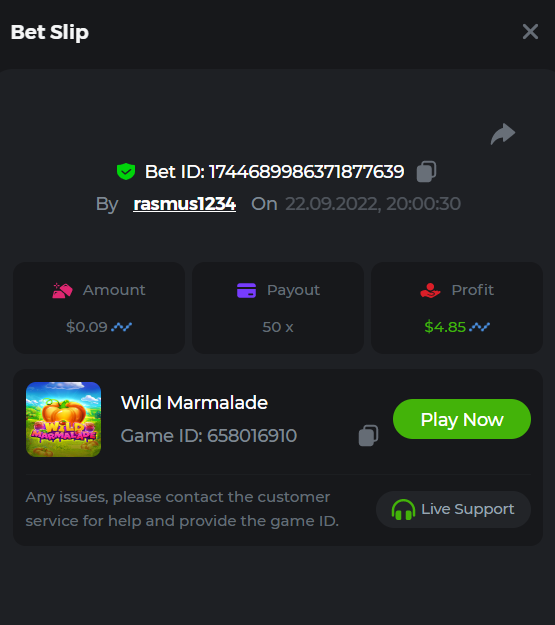Image resolution: width=555 pixels, height=625 pixels.
Task: Start Wild Marmalade with Play Now
Action: [462, 419]
